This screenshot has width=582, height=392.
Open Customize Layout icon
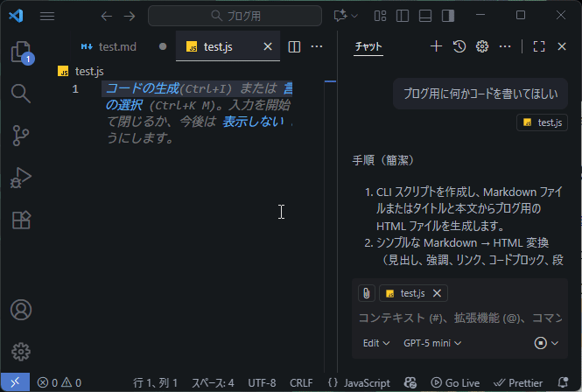(380, 16)
